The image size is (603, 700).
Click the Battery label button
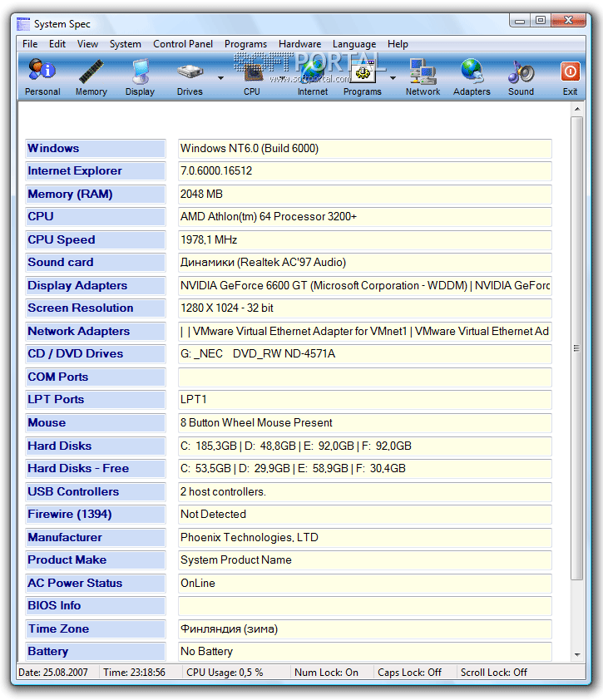click(96, 651)
